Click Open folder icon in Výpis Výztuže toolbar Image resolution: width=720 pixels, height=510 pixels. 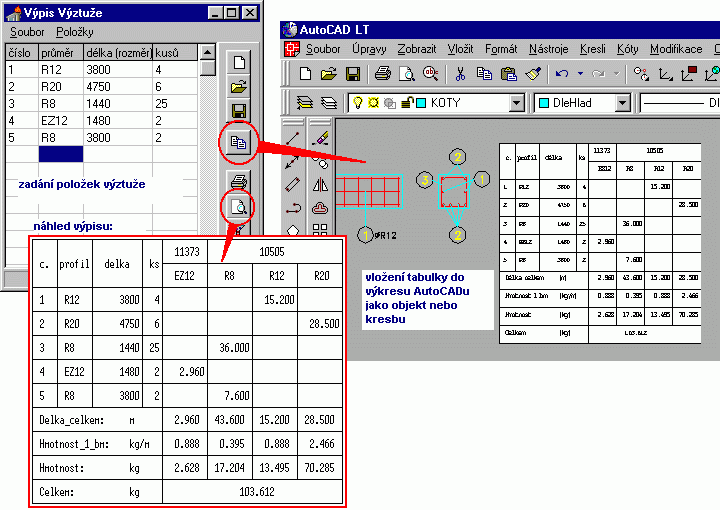point(239,86)
